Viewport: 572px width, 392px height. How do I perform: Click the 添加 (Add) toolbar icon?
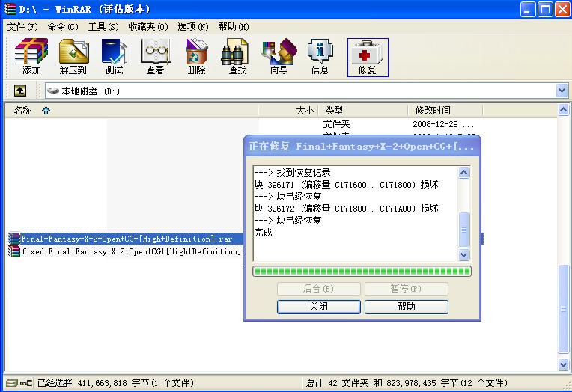[31, 57]
